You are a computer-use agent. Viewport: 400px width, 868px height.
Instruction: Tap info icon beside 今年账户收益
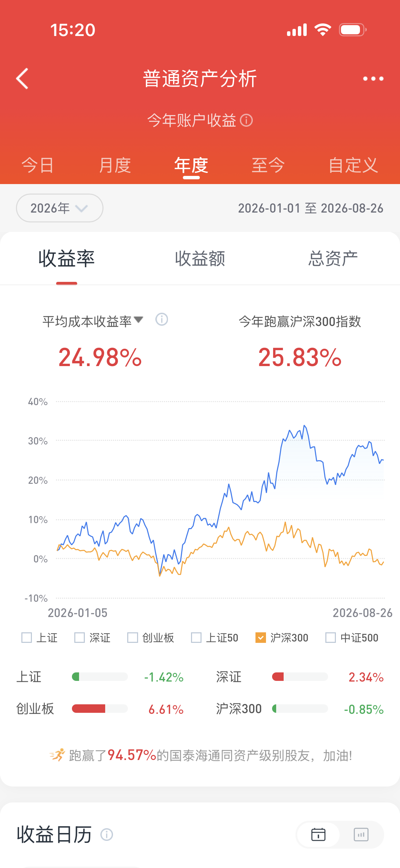[246, 120]
